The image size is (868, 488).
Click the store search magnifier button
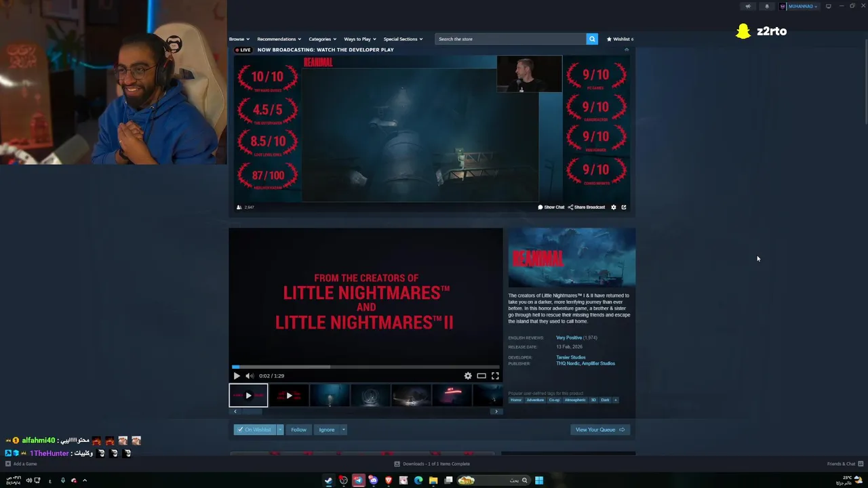pos(592,39)
